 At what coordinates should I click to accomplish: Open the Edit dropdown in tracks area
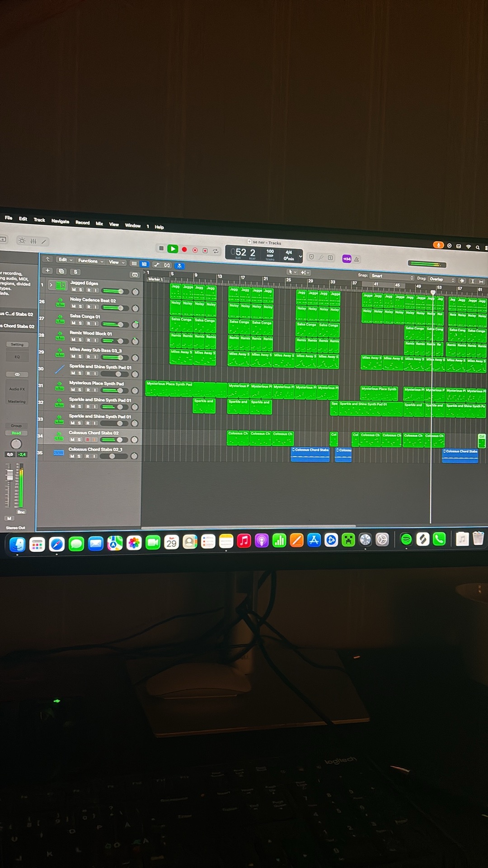[65, 260]
